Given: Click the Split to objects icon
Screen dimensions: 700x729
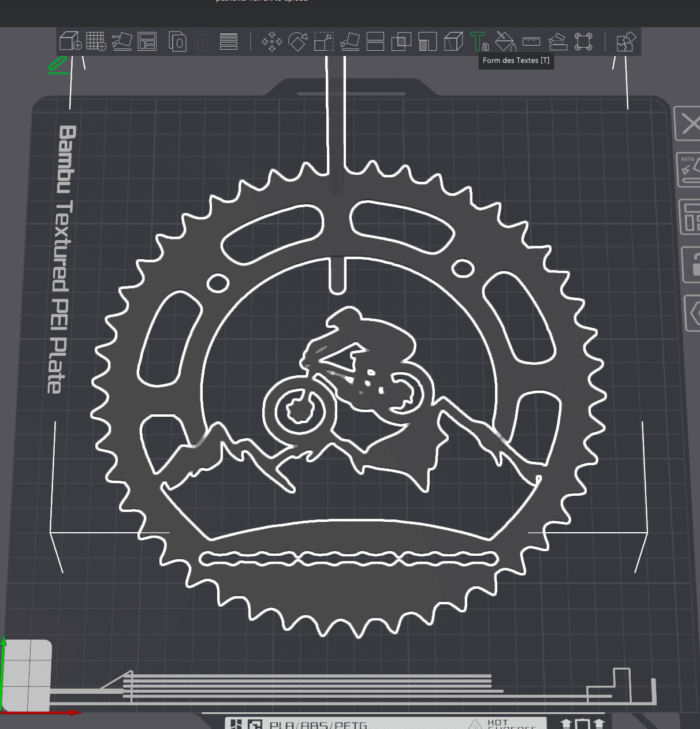Looking at the screenshot, I should (177, 42).
